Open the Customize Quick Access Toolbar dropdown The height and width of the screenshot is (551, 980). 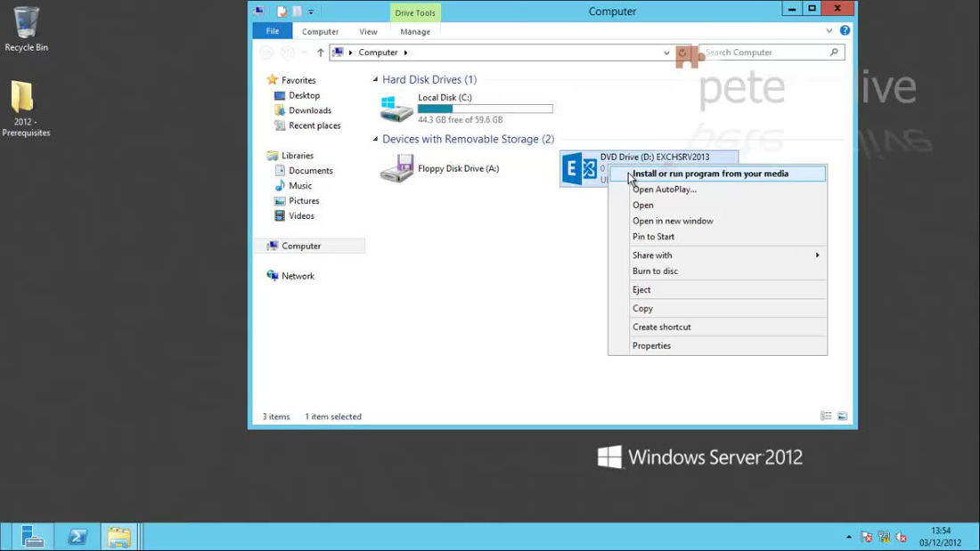tap(311, 12)
